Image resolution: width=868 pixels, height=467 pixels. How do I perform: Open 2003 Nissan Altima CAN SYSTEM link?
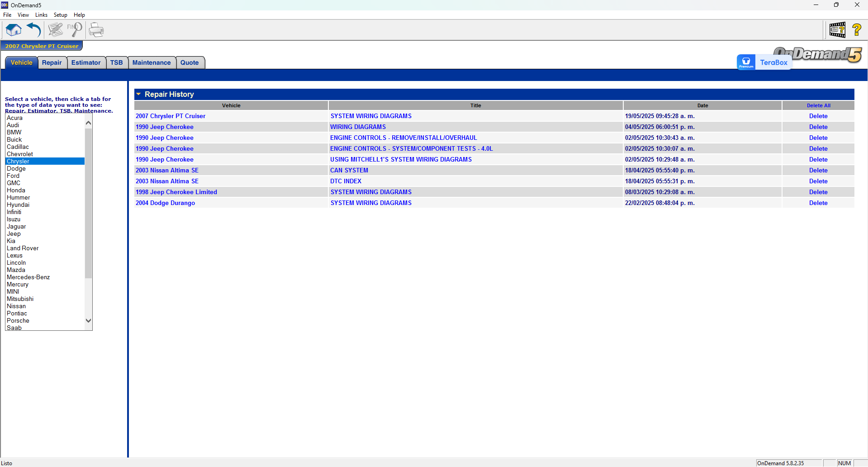(x=349, y=171)
